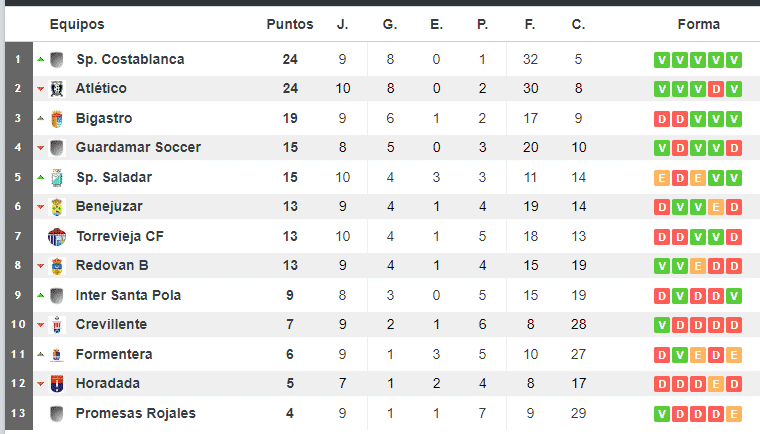Image resolution: width=760 pixels, height=434 pixels.
Task: Click the Equipos column header
Action: [77, 24]
